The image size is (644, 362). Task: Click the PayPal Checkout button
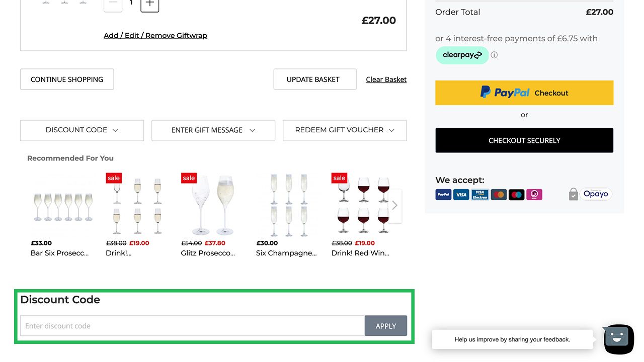(x=524, y=93)
